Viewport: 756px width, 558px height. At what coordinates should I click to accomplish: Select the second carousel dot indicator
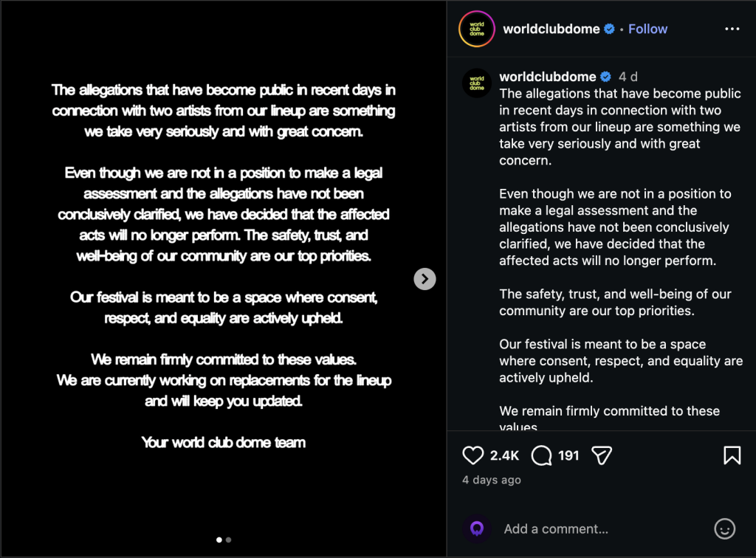pos(228,540)
